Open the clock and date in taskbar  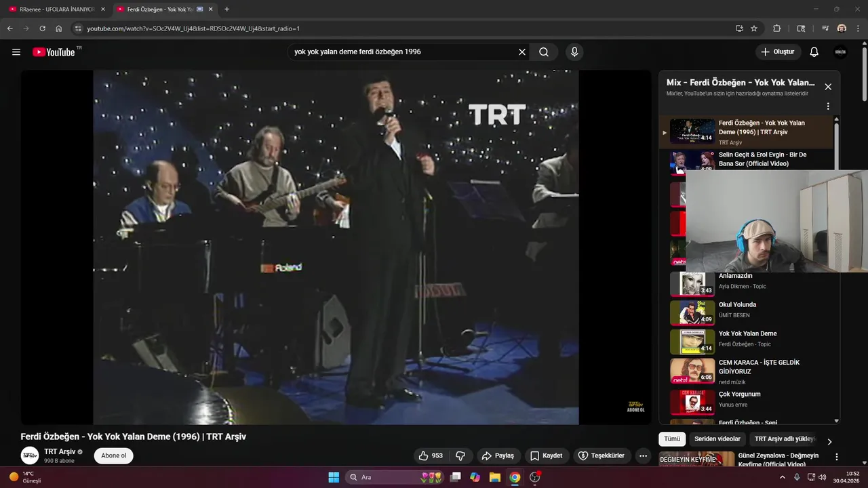[x=846, y=477]
